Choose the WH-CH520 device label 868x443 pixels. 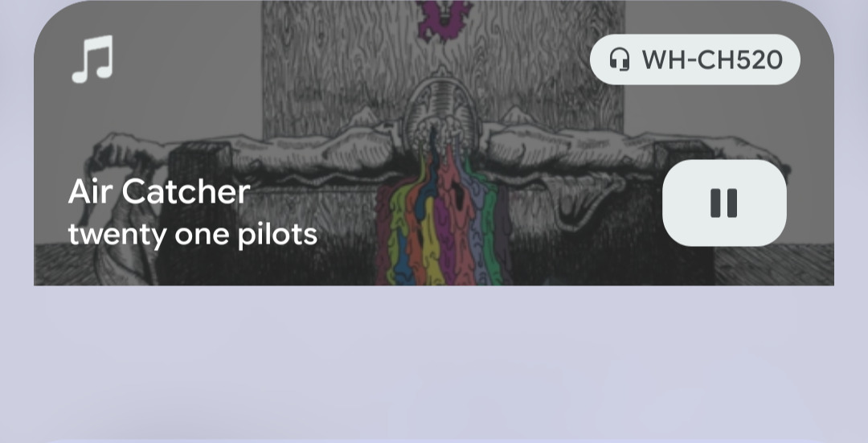point(712,59)
